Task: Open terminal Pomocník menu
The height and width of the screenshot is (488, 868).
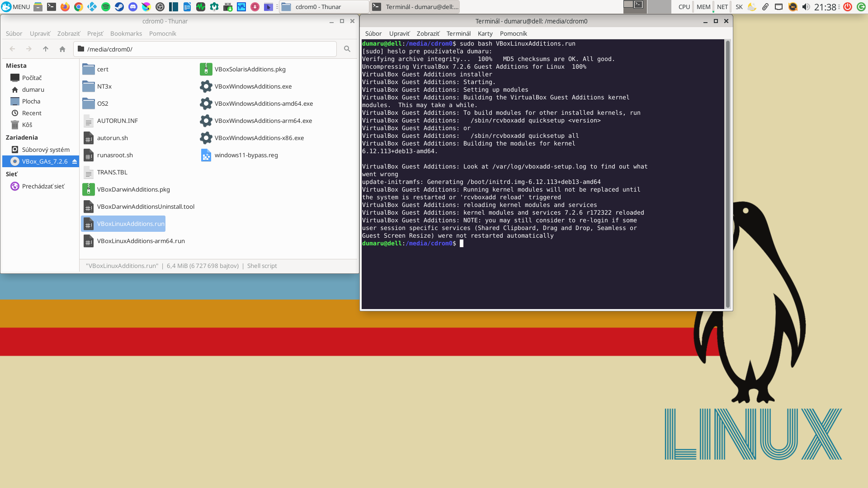Action: (514, 33)
